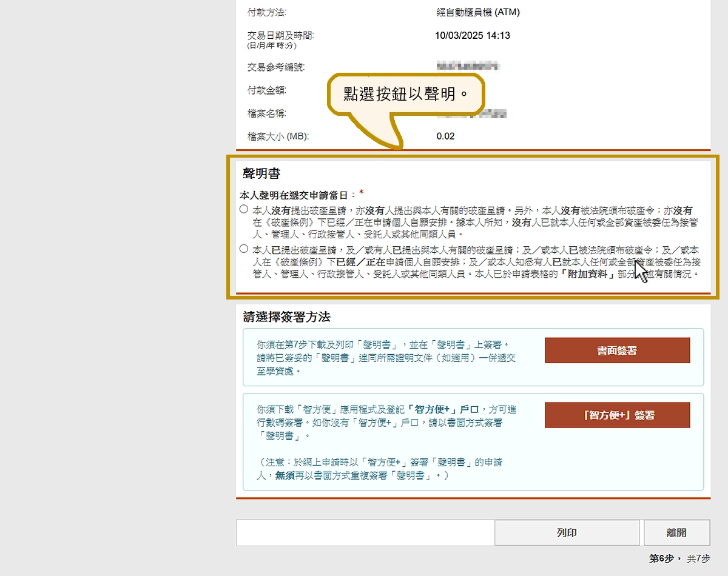Click the 點選按鈕以聲明 tooltip bubble
The width and height of the screenshot is (728, 576).
(406, 95)
